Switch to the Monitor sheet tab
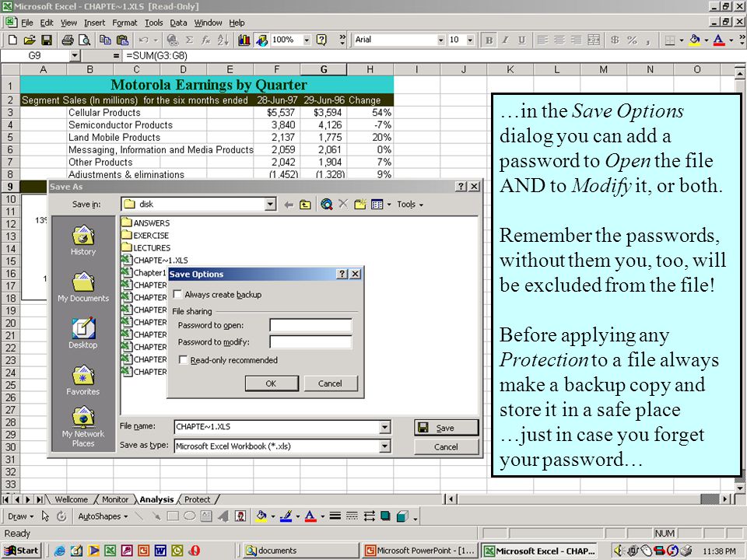This screenshot has height=560, width=747. 115,499
